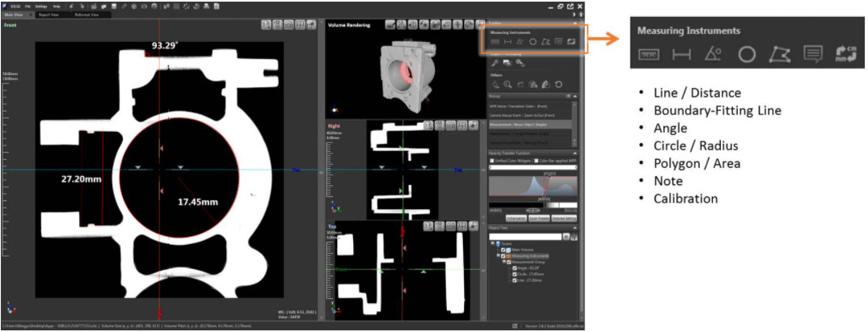Activate the Circle / Radius tool

pyautogui.click(x=533, y=41)
